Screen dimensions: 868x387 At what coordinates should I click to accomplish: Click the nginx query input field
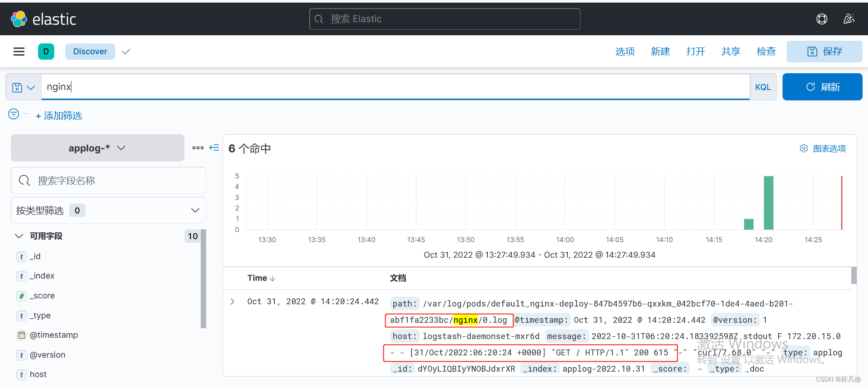point(396,87)
